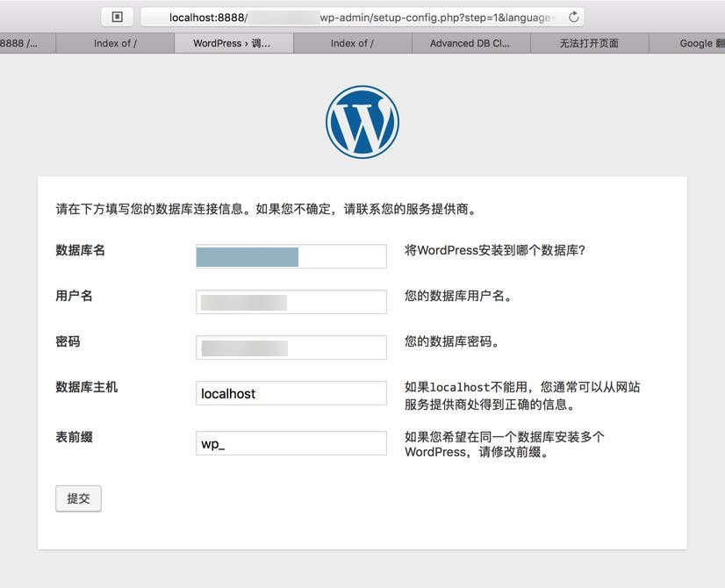Click the 数据库名 input field
The height and width of the screenshot is (588, 725).
(291, 256)
